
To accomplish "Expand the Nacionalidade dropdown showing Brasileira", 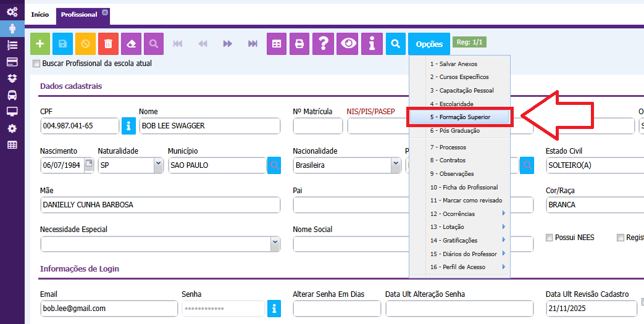I will pyautogui.click(x=395, y=165).
